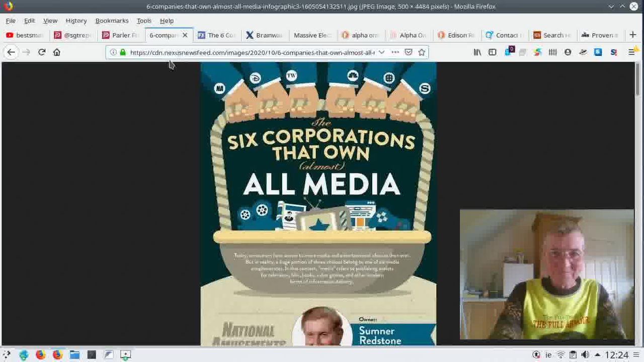Toggle the volume control in system tray
This screenshot has width=644, height=362.
point(585,355)
